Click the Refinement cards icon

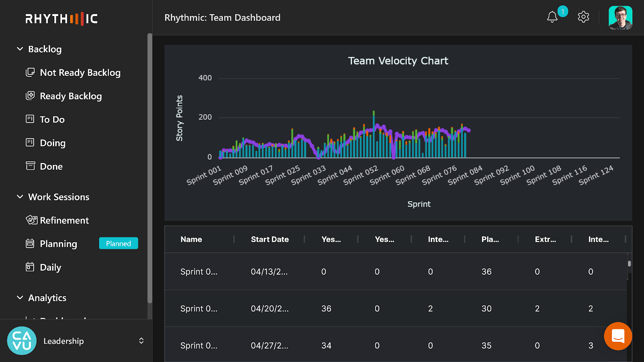pyautogui.click(x=31, y=220)
